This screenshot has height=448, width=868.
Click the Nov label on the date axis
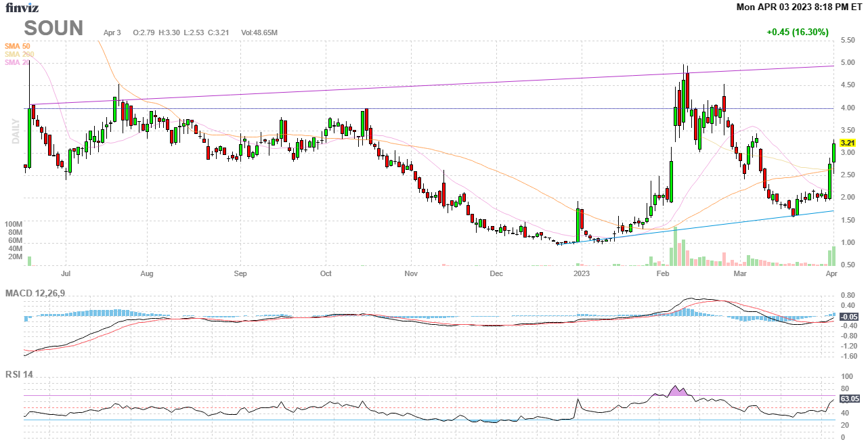pos(410,274)
